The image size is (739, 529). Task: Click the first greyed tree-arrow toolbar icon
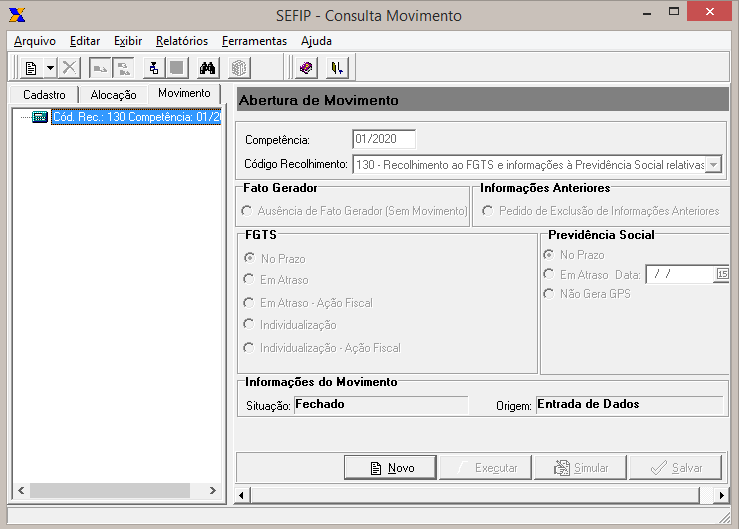point(100,68)
